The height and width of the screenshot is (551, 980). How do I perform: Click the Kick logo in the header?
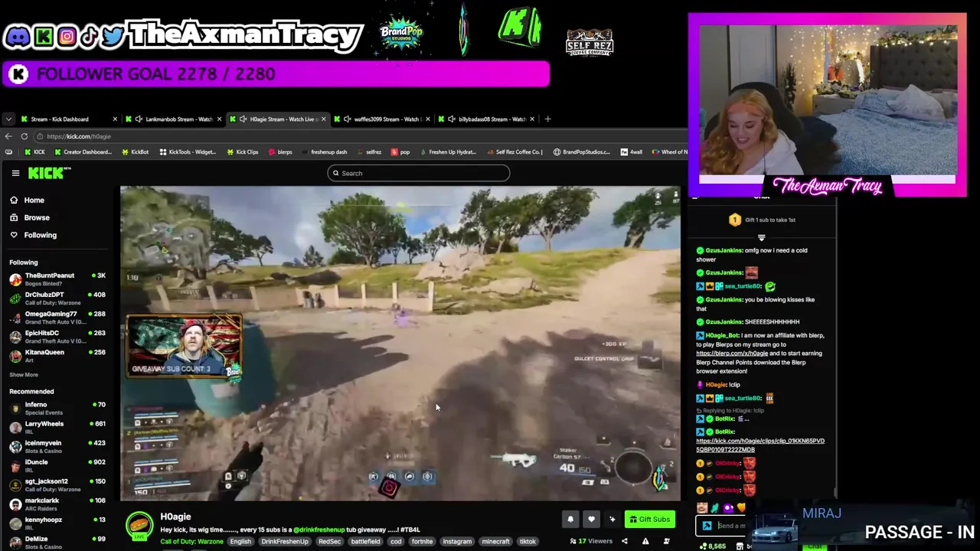coord(49,173)
